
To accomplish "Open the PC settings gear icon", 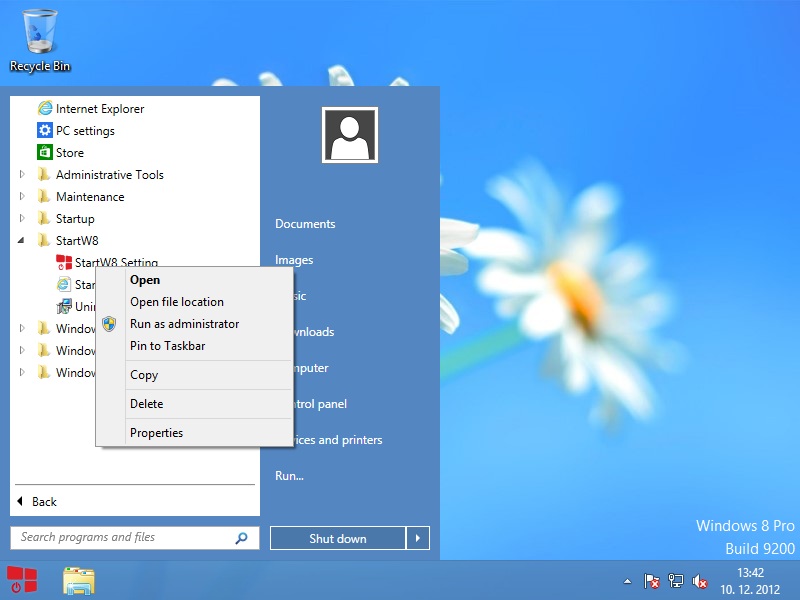I will click(44, 131).
